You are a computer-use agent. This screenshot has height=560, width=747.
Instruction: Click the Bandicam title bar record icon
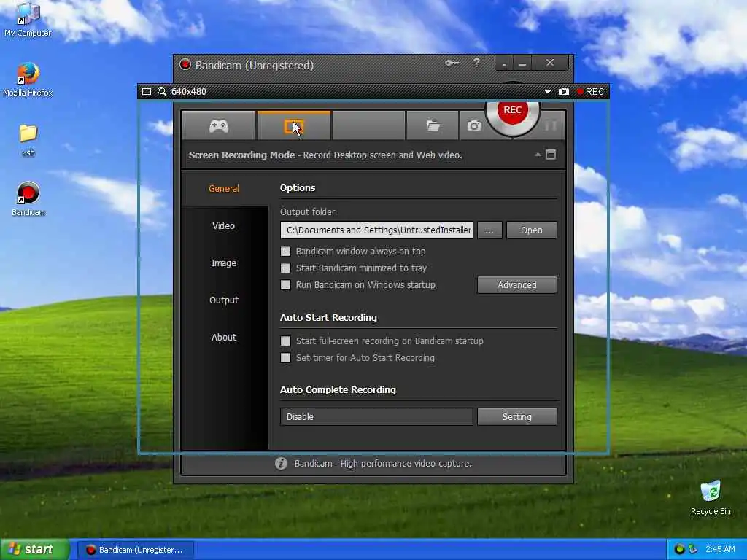tap(185, 64)
